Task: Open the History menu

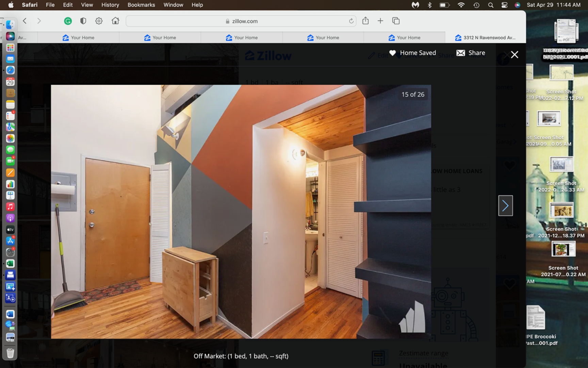Action: 110,5
